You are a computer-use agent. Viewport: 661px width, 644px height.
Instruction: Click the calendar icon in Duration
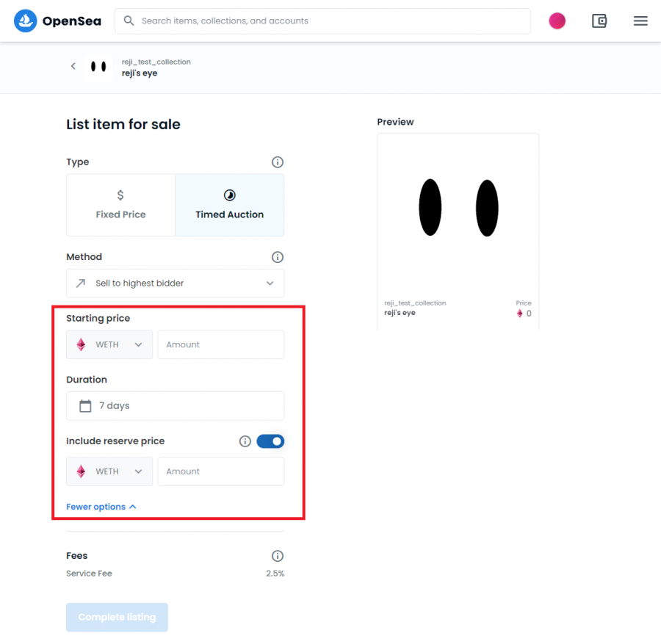pos(85,405)
